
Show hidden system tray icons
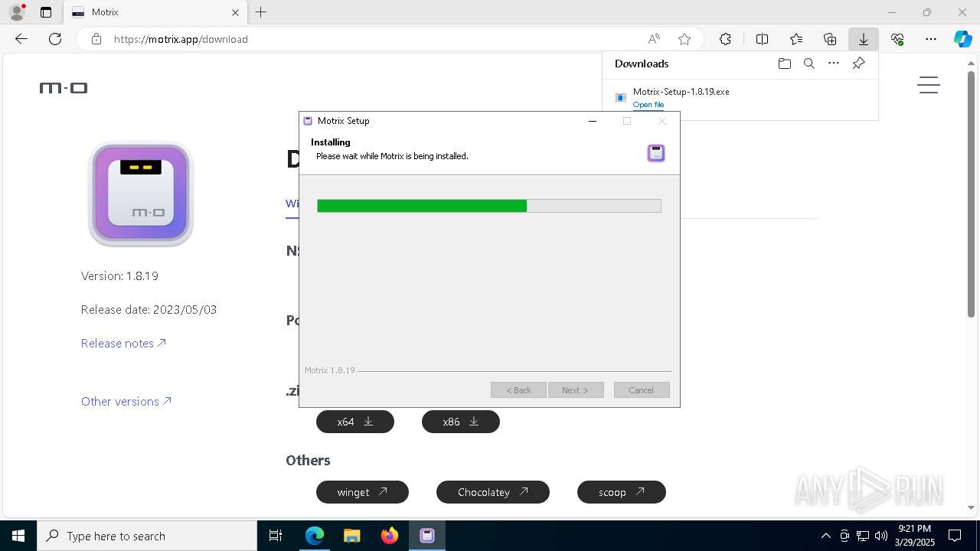click(x=825, y=536)
